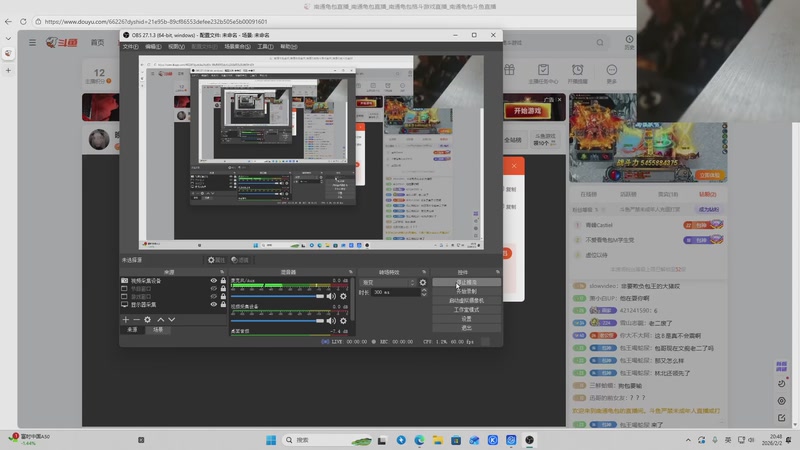Toggle visibility eye of 显示器采集 source
This screenshot has width=800, height=450.
213,304
